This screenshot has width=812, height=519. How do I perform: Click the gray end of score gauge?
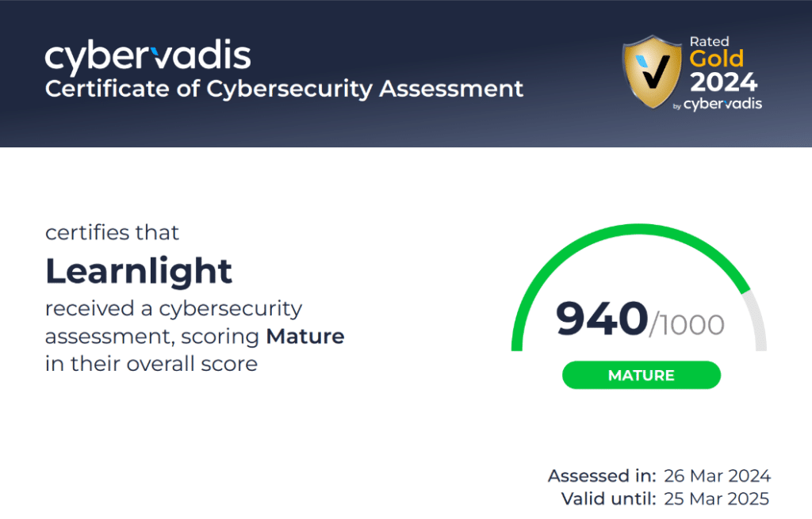(x=758, y=321)
